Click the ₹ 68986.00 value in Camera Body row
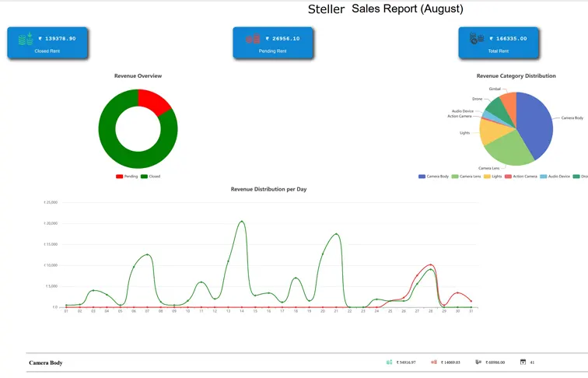 tap(495, 362)
